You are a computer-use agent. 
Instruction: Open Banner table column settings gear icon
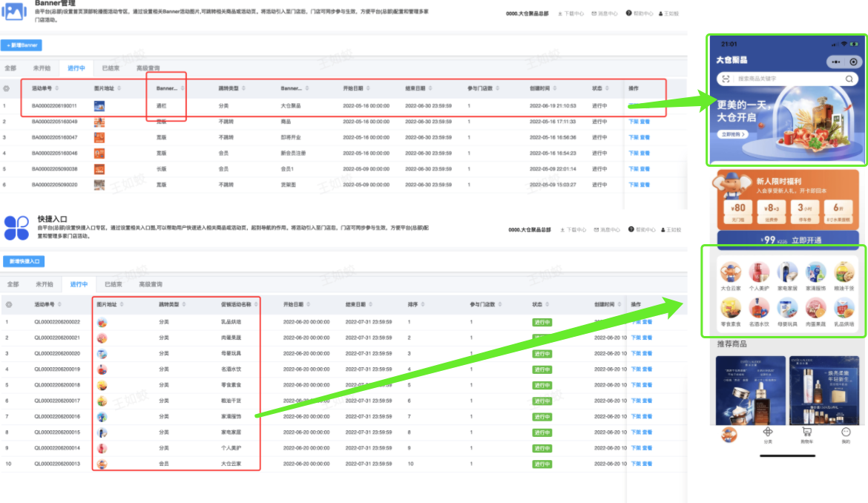(x=7, y=88)
